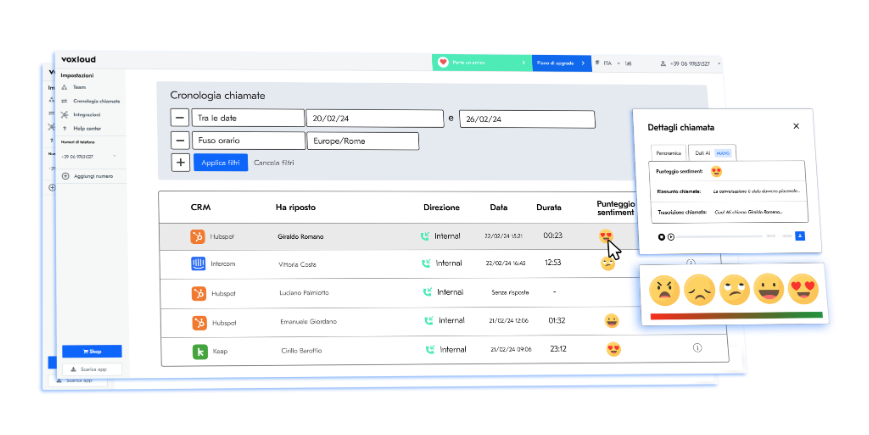Remove the Fuso orario filter row
Image resolution: width=869 pixels, height=435 pixels.
[x=180, y=141]
